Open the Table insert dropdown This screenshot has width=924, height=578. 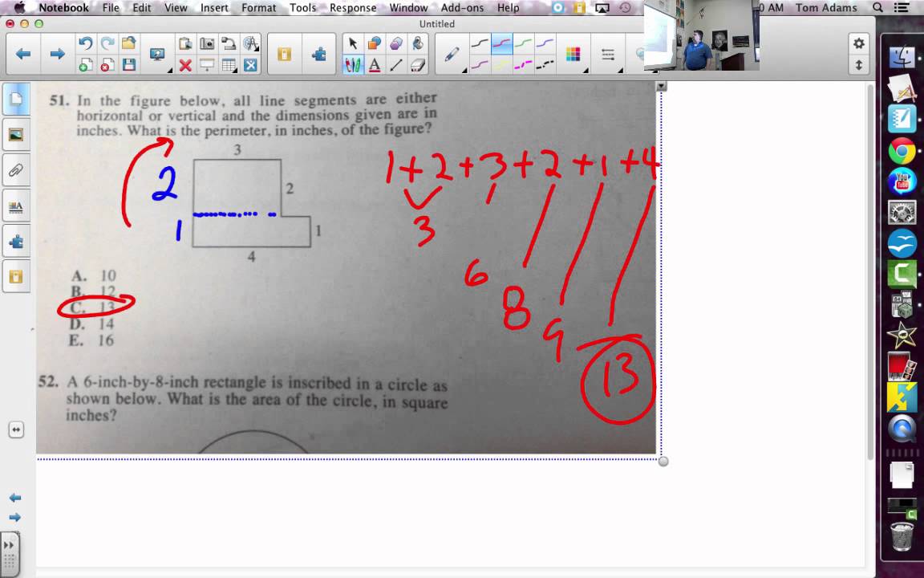coord(229,65)
